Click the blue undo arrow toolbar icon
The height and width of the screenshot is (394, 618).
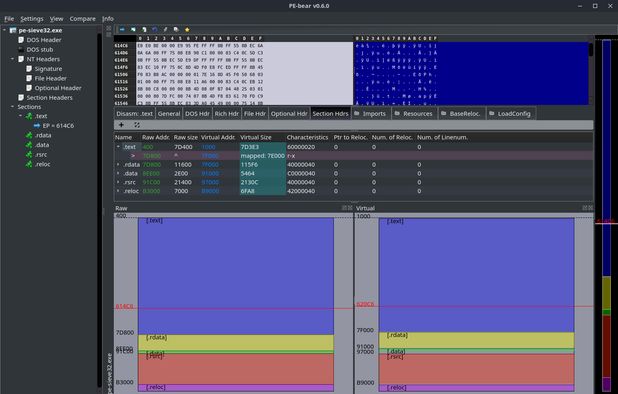click(x=154, y=30)
